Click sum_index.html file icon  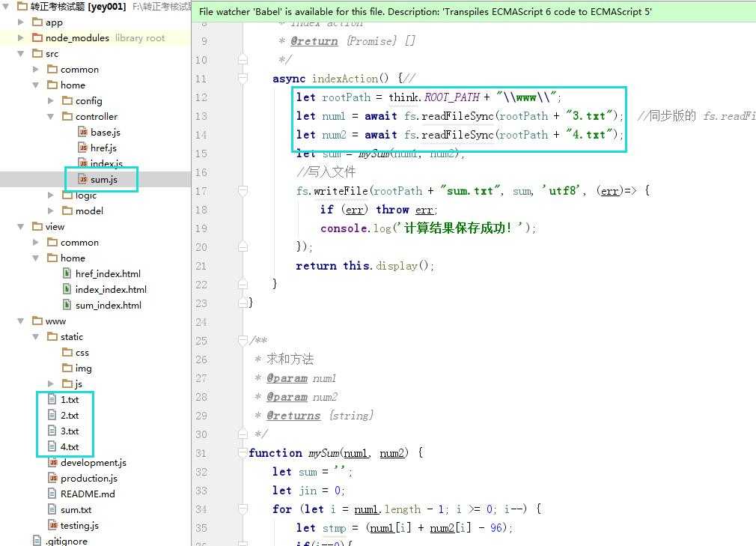pos(67,305)
